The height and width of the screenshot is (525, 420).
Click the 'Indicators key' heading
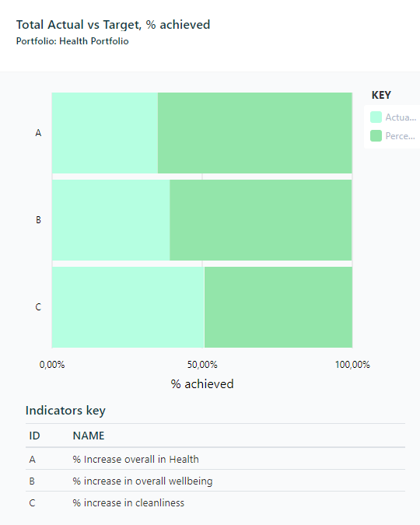coord(65,411)
